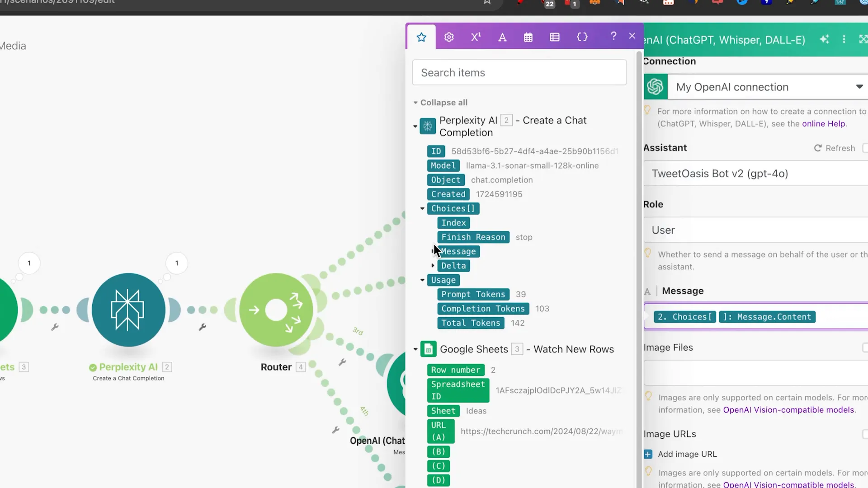
Task: Insert the Spreadsheet ID pill
Action: click(458, 390)
